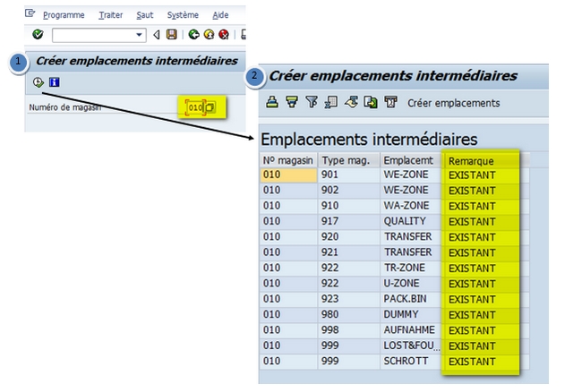The width and height of the screenshot is (573, 392).
Task: Click the yellow Exit arrow icon
Action: 208,35
